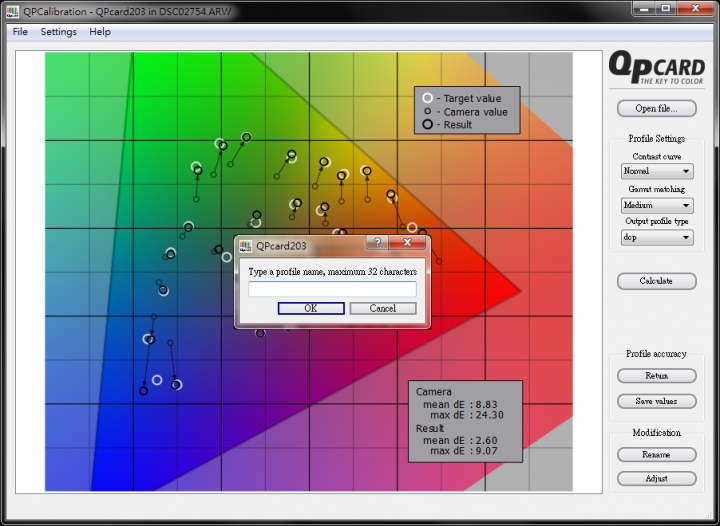The image size is (720, 526).
Task: Click the Save values button
Action: [x=656, y=401]
